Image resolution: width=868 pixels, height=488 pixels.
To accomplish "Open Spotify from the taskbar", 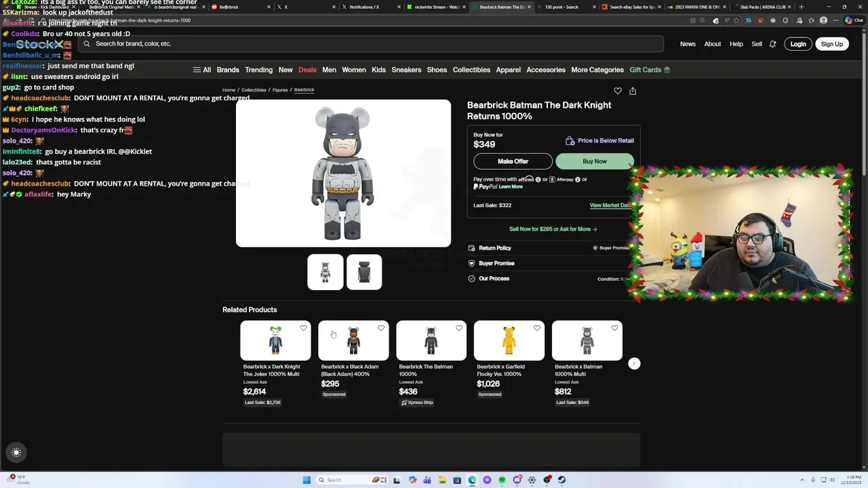I will [502, 480].
